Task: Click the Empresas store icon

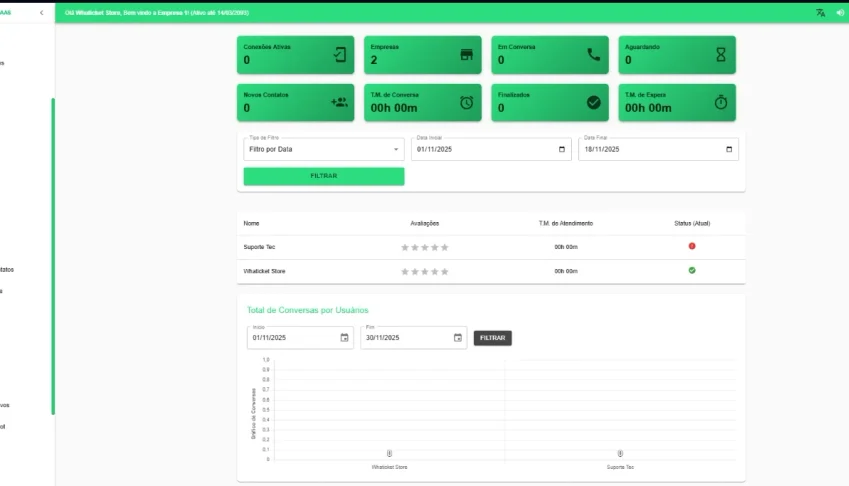Action: 467,55
